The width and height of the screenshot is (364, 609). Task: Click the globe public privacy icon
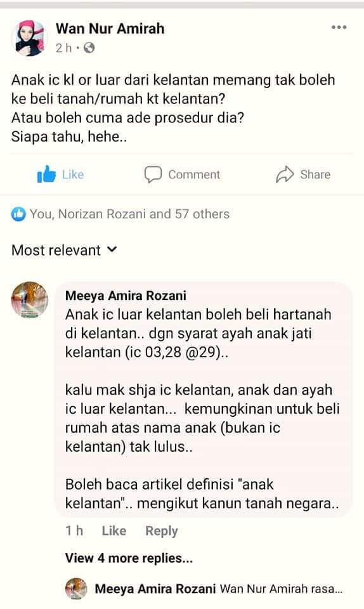[89, 48]
